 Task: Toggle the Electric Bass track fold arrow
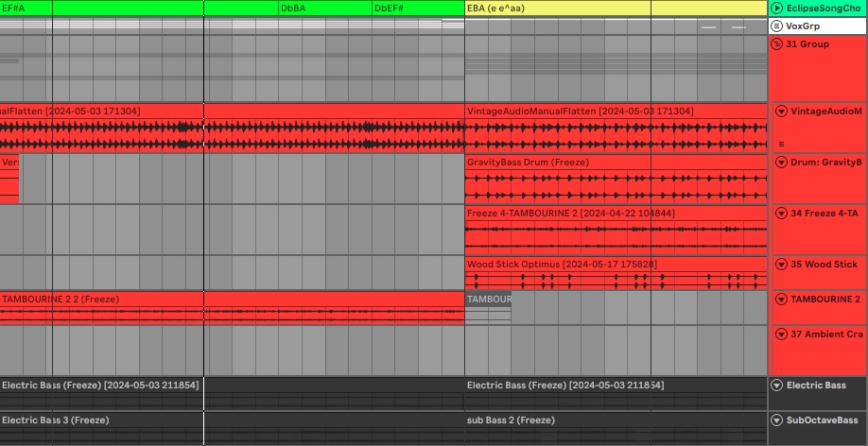pyautogui.click(x=777, y=386)
